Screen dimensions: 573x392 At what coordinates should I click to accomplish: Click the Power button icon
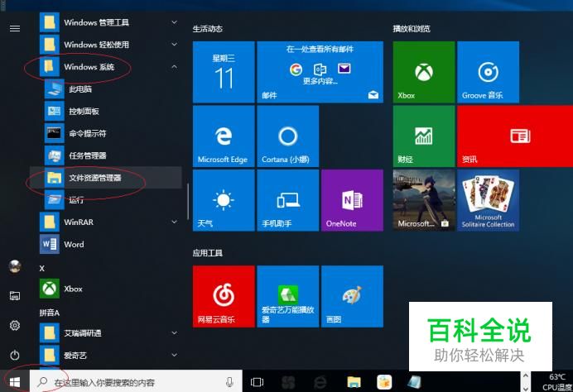coord(15,355)
